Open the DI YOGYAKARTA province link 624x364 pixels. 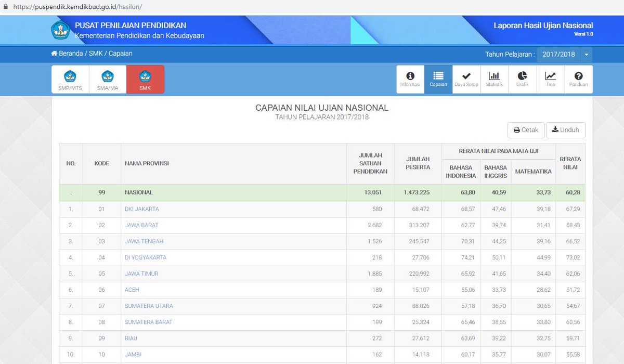[x=146, y=257]
